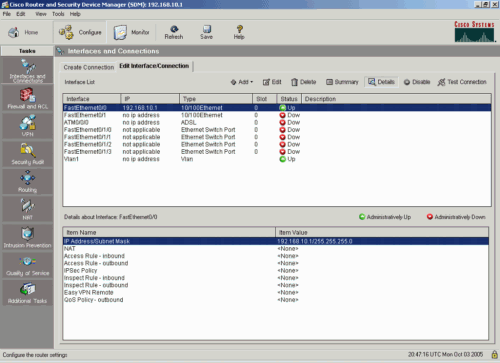
Task: Open the Edit menu
Action: [21, 14]
